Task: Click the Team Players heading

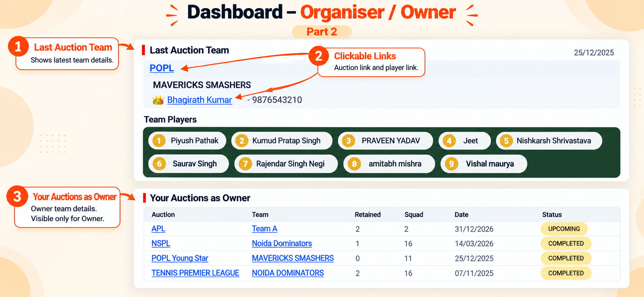Action: pos(170,120)
